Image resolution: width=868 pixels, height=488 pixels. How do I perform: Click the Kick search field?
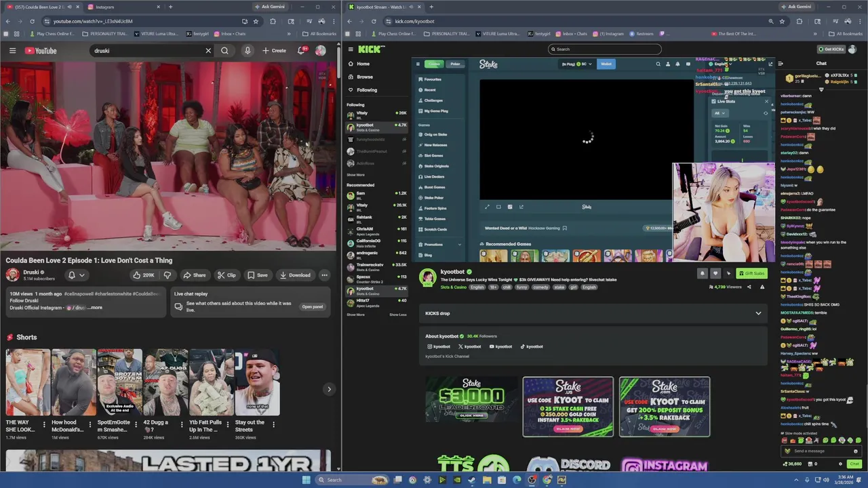click(604, 49)
